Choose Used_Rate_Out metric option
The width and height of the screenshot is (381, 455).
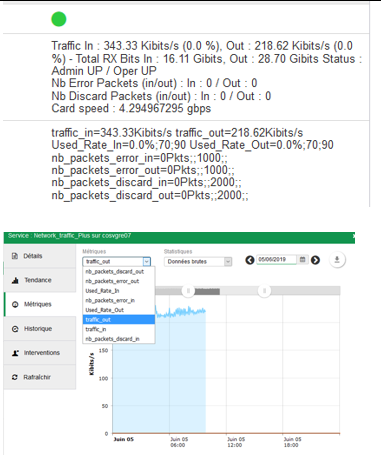point(119,310)
